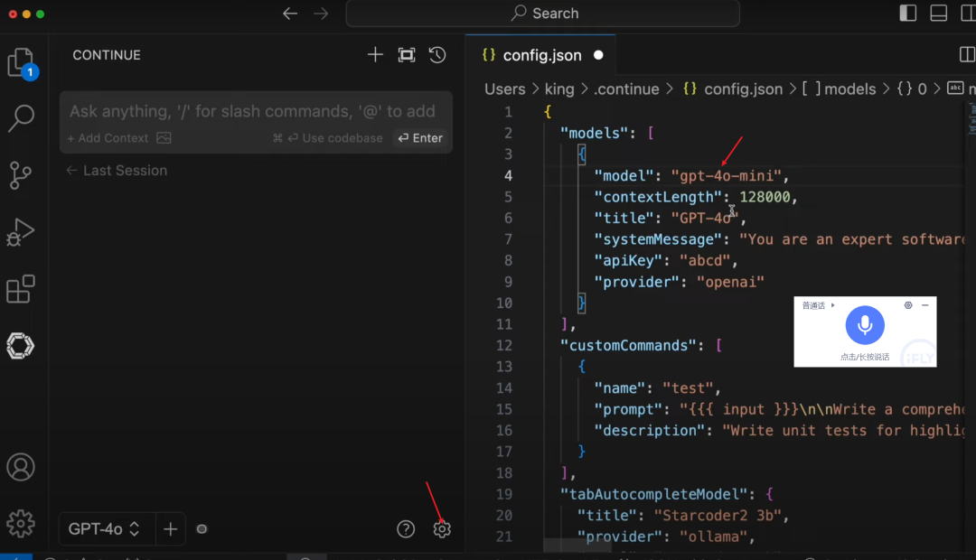Screen dimensions: 976x560
Task: Open Continue in fullscreen mode
Action: (406, 54)
